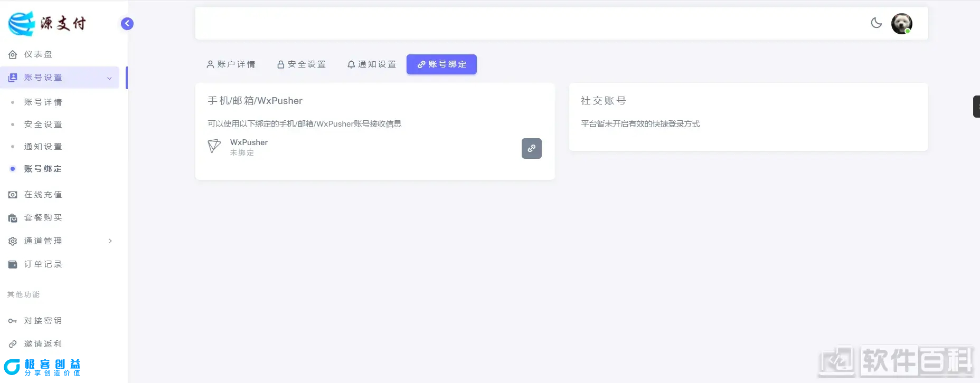
Task: Click the 未绑定 status text
Action: pos(242,153)
